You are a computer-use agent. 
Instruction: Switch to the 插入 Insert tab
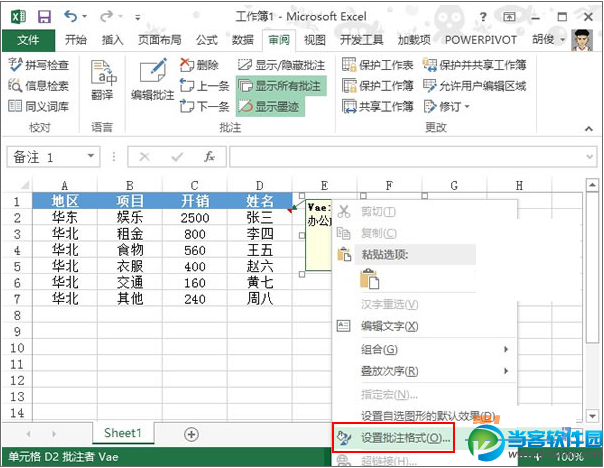tap(112, 40)
